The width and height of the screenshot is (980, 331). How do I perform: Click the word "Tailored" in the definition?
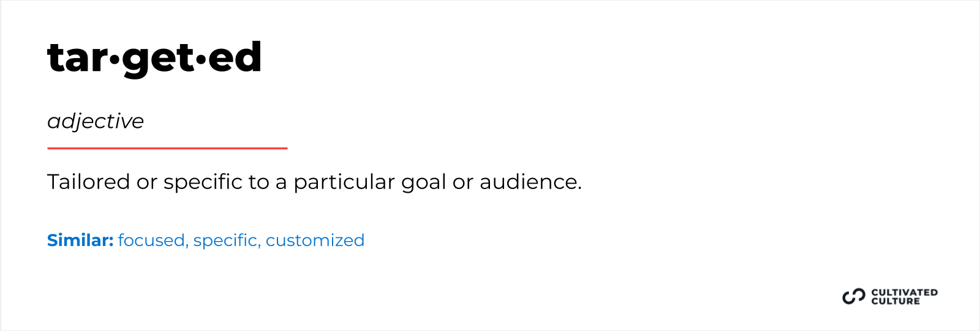(89, 182)
